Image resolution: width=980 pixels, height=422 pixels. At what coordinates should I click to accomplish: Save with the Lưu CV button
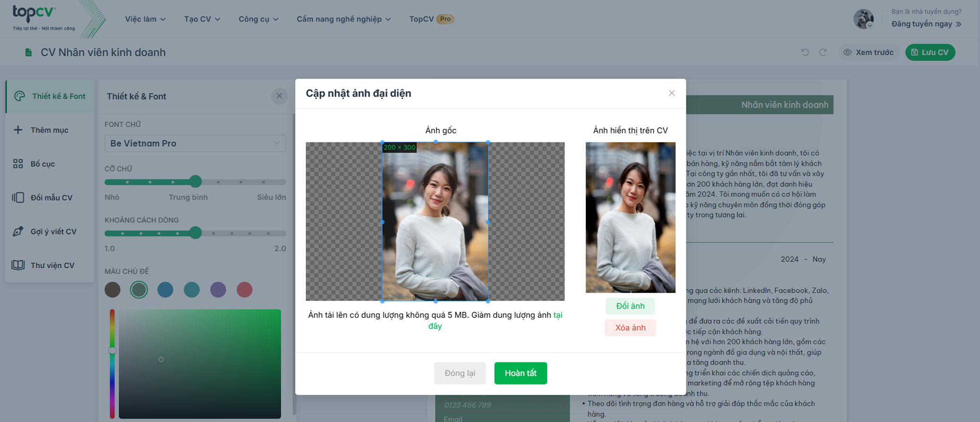930,52
